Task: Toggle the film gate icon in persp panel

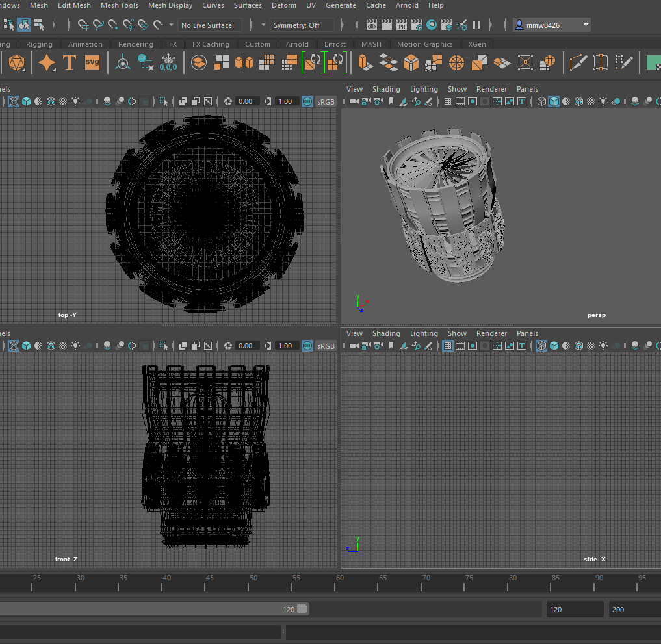Action: pyautogui.click(x=460, y=101)
